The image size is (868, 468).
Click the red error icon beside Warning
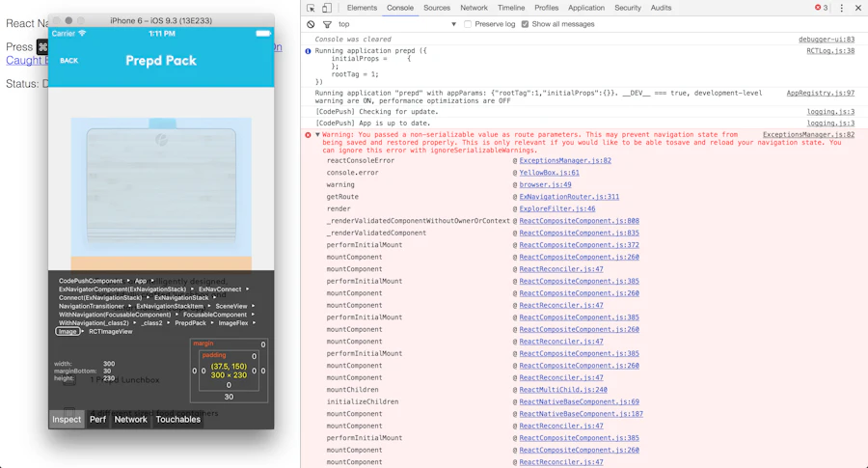pyautogui.click(x=309, y=134)
